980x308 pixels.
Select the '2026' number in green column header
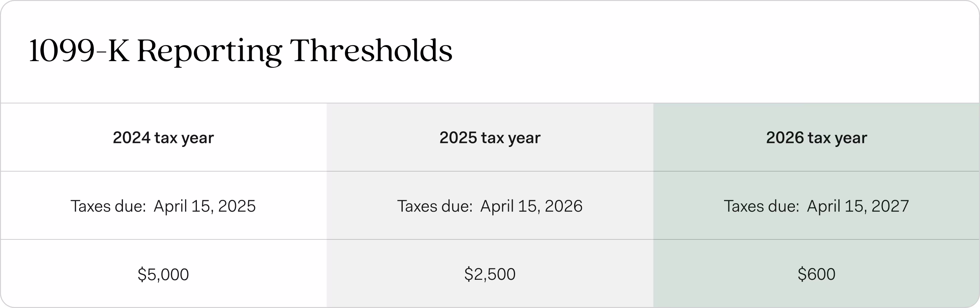(x=785, y=138)
